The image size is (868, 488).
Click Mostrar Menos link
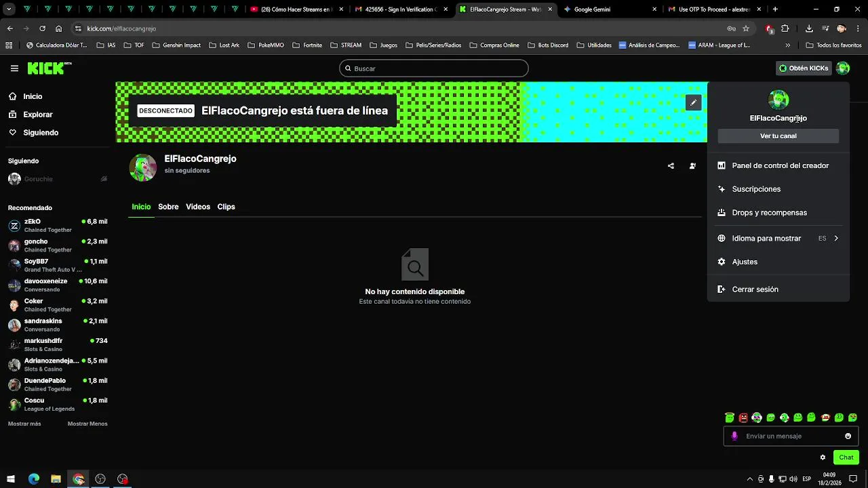coord(87,424)
